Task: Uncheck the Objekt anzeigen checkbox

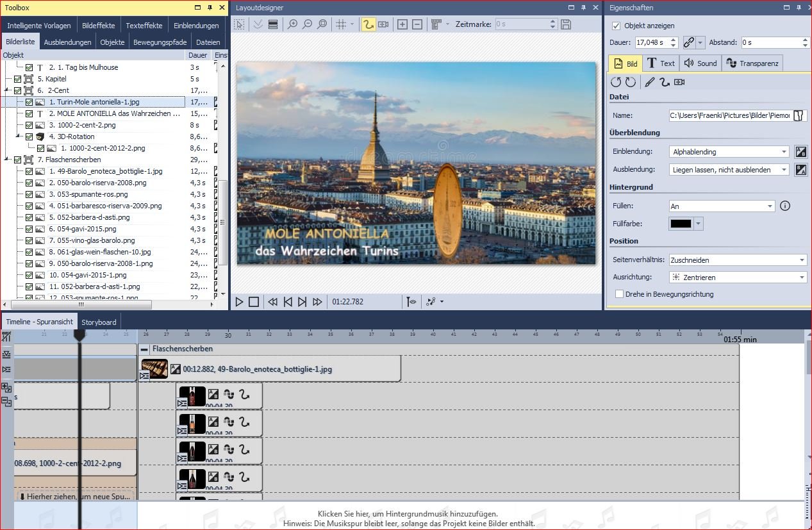Action: click(x=617, y=26)
